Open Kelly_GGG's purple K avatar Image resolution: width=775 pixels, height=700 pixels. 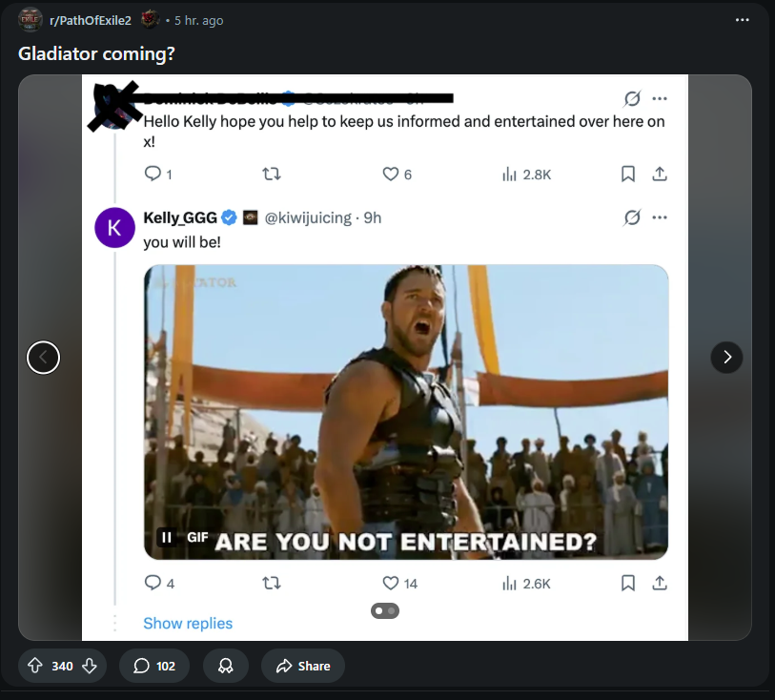[x=114, y=228]
